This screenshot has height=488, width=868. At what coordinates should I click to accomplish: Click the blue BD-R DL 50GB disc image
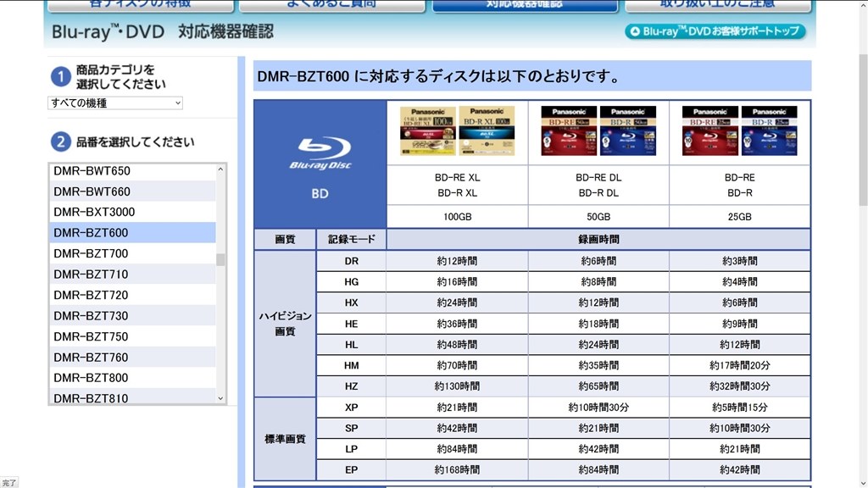pyautogui.click(x=628, y=131)
